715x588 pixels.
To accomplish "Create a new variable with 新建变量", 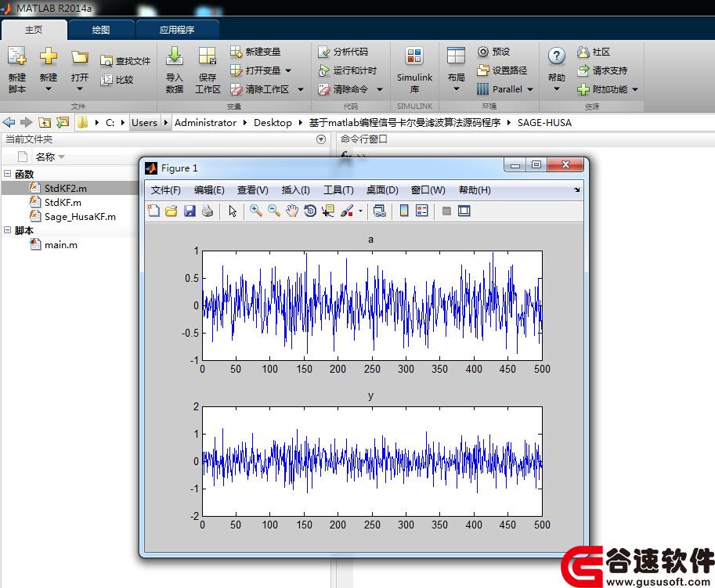I will pos(255,52).
